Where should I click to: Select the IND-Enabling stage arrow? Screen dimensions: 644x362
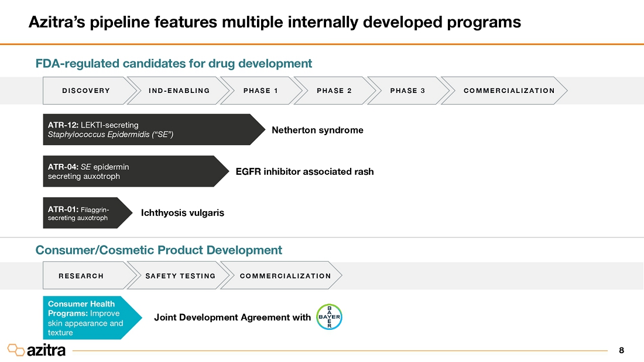click(x=179, y=91)
